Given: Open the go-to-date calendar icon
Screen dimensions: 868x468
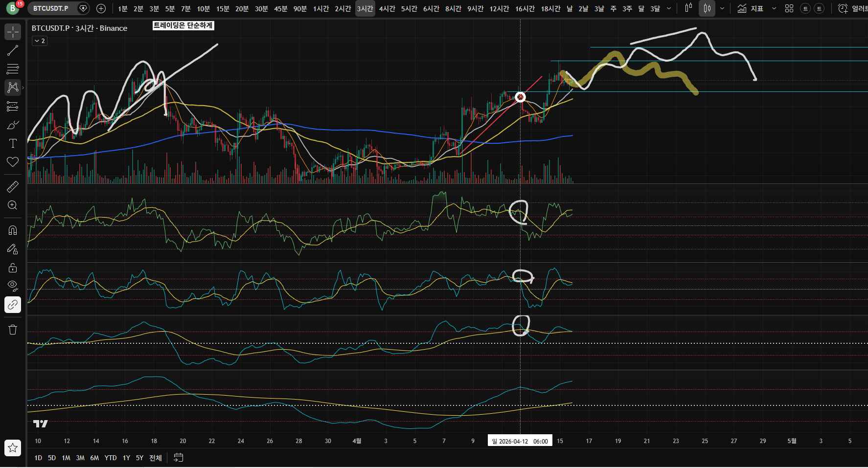Looking at the screenshot, I should point(179,458).
